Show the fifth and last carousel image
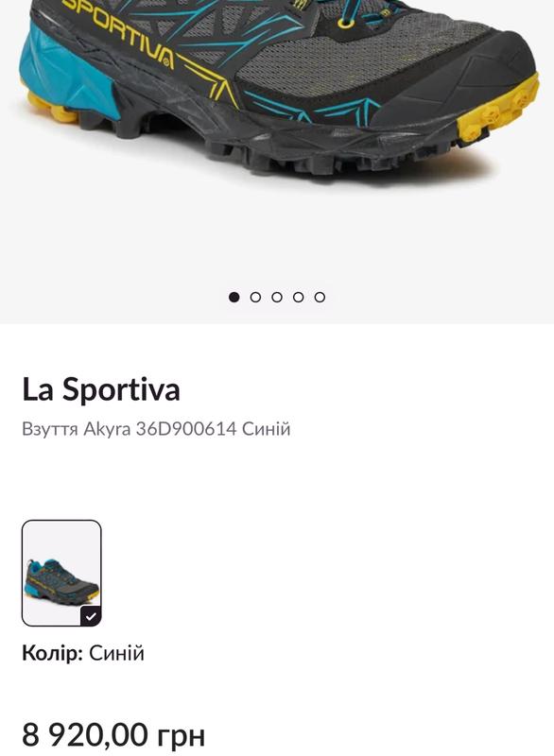 (320, 297)
